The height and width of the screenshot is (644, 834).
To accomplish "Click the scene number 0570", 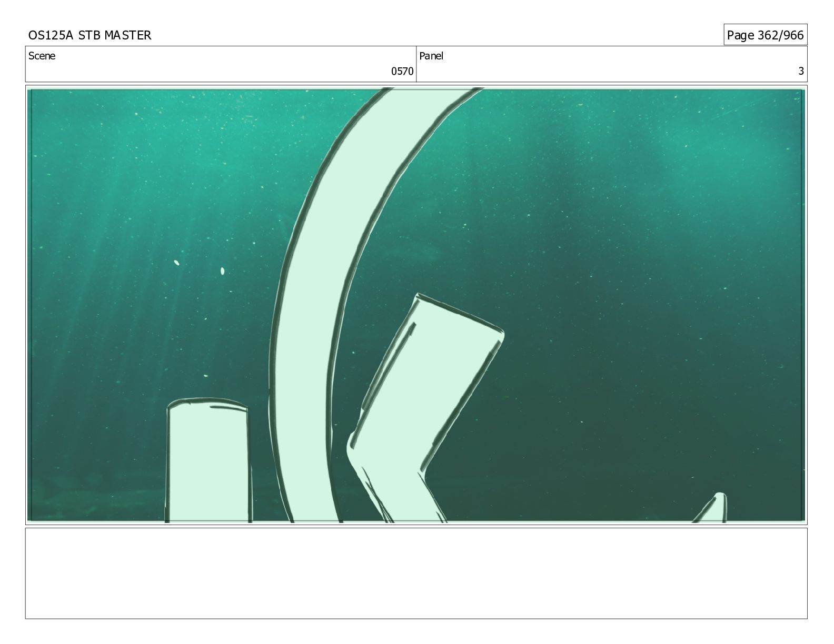I will 402,72.
